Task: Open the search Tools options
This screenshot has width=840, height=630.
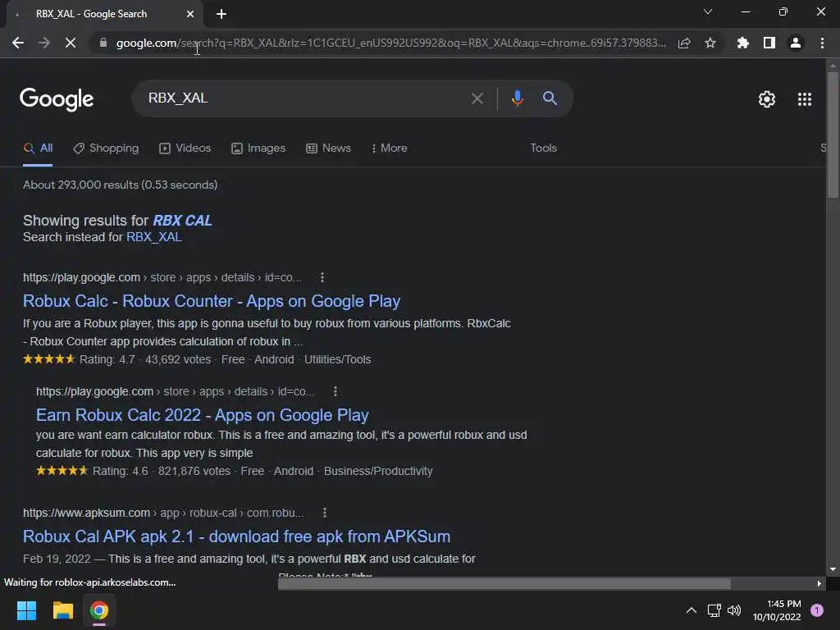Action: [x=543, y=148]
